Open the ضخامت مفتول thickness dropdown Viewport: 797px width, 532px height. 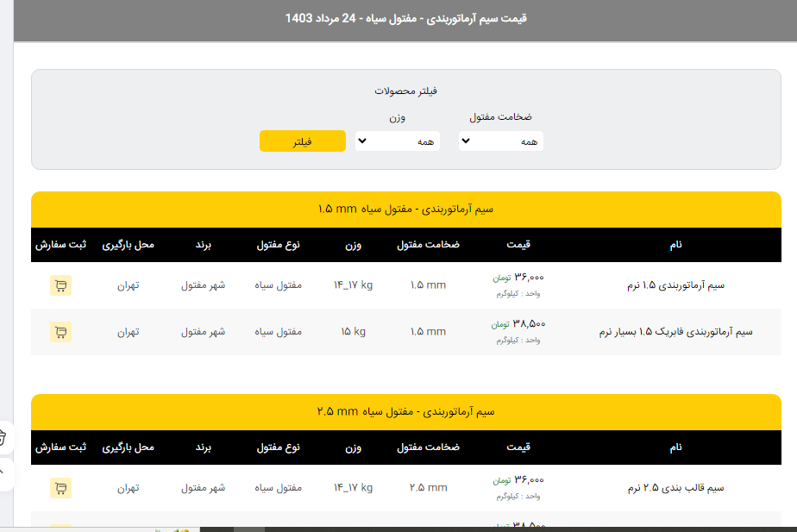pyautogui.click(x=500, y=141)
